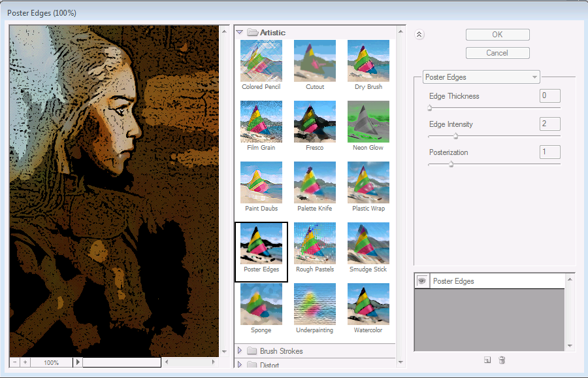This screenshot has height=378, width=588.
Task: Click the Edge Intensity slider handle
Action: [x=455, y=136]
